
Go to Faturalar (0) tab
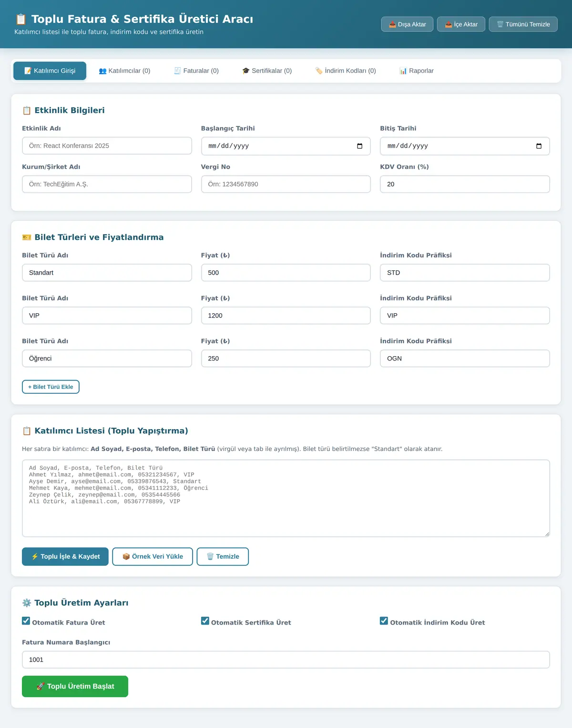tap(196, 71)
